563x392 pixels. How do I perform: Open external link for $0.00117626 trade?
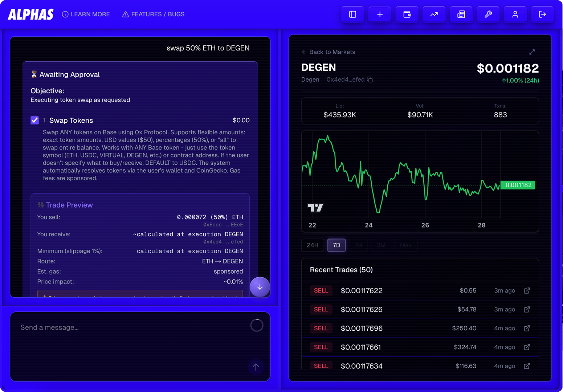pos(527,309)
